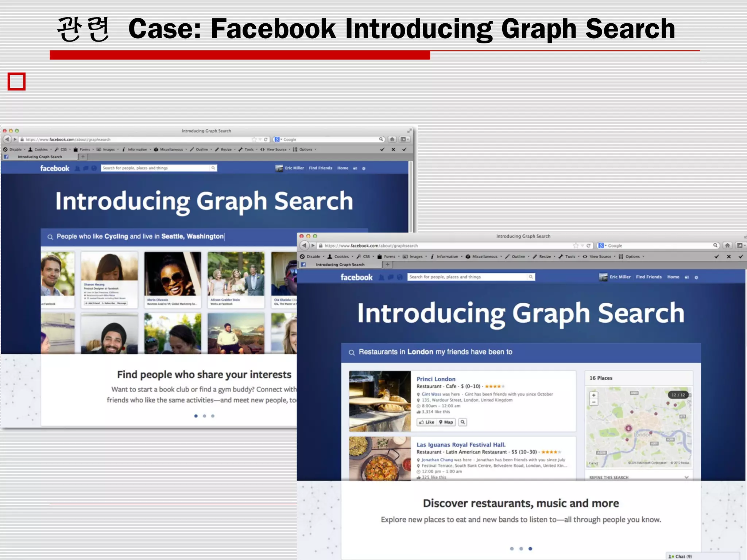The width and height of the screenshot is (747, 560).
Task: Click Google search box in rear window
Action: point(329,139)
